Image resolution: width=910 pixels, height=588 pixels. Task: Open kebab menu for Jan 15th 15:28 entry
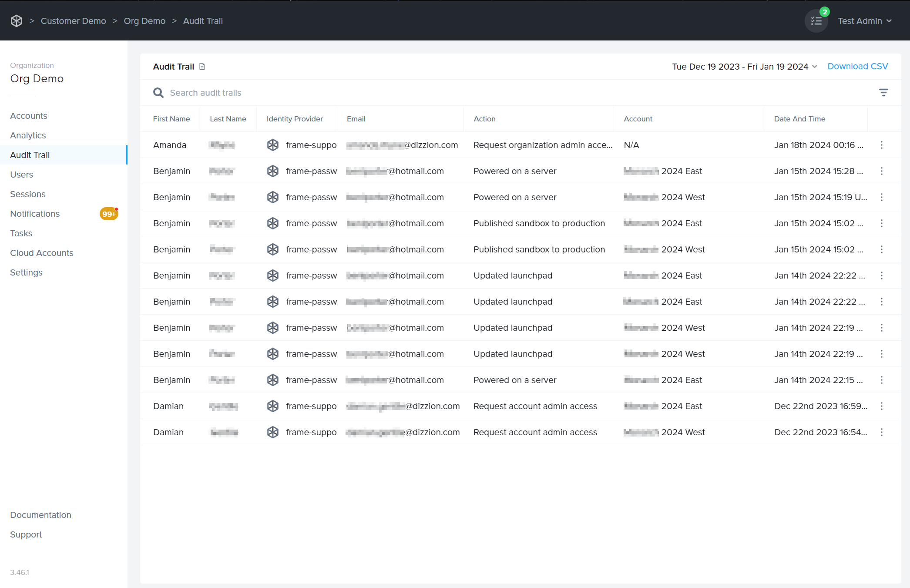point(881,171)
